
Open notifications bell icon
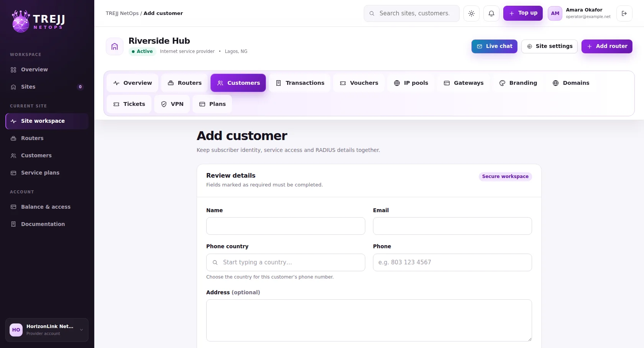click(491, 13)
